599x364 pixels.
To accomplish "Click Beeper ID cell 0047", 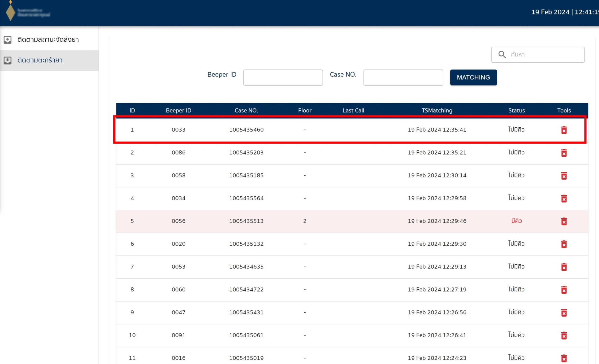I will (x=179, y=312).
